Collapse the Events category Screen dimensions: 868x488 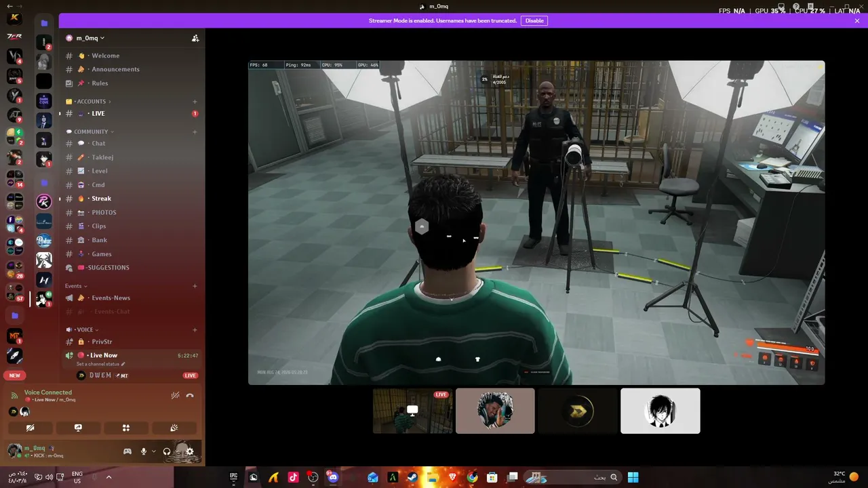coord(76,286)
